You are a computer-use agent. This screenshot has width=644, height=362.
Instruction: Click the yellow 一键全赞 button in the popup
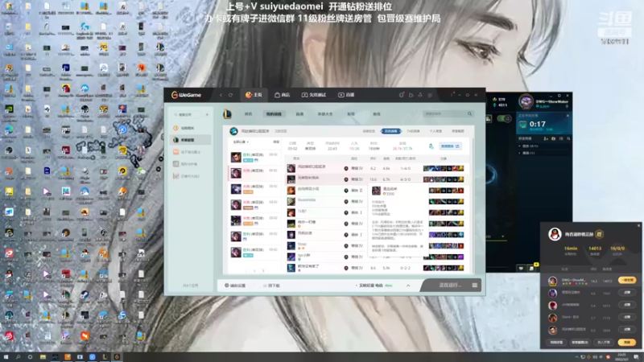point(627,280)
